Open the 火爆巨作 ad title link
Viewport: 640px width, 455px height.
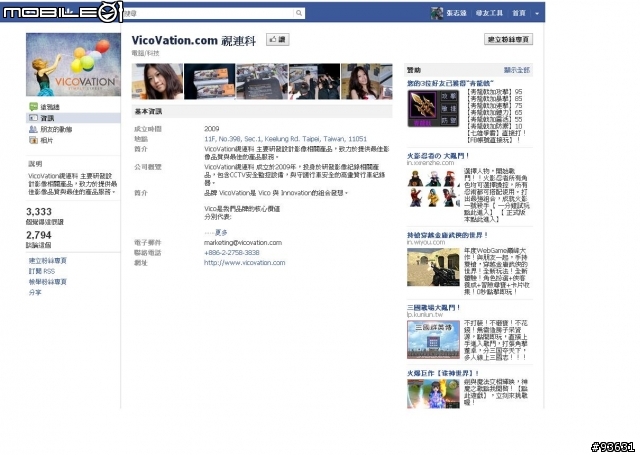click(x=443, y=373)
